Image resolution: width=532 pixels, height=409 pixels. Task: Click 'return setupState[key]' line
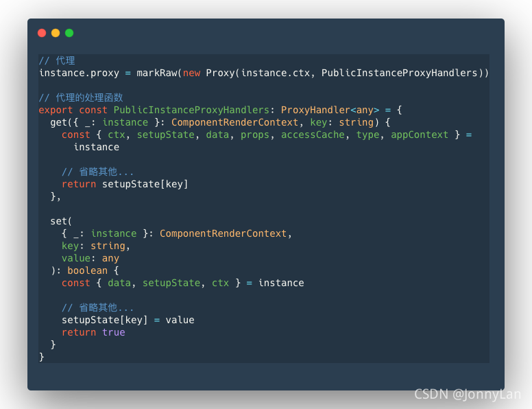[x=125, y=184]
